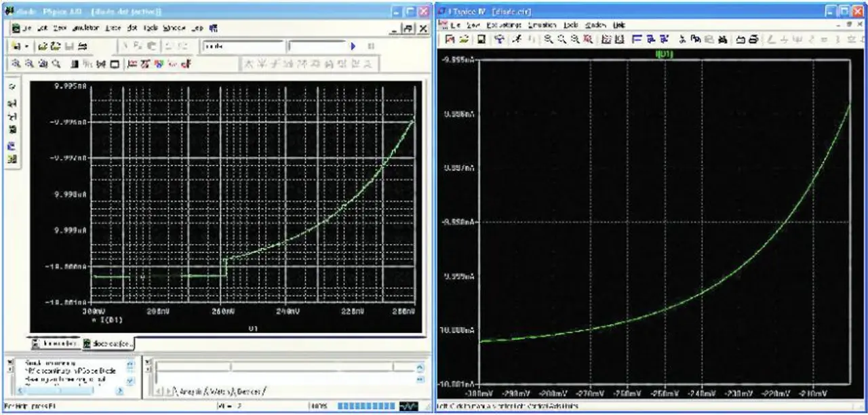Click the Save disk icon in LTspice toolbar
The height and width of the screenshot is (415, 868).
pos(481,39)
